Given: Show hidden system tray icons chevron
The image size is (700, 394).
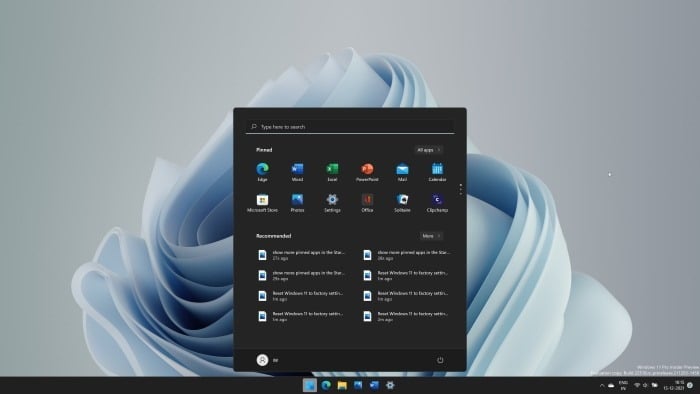Looking at the screenshot, I should coord(602,386).
